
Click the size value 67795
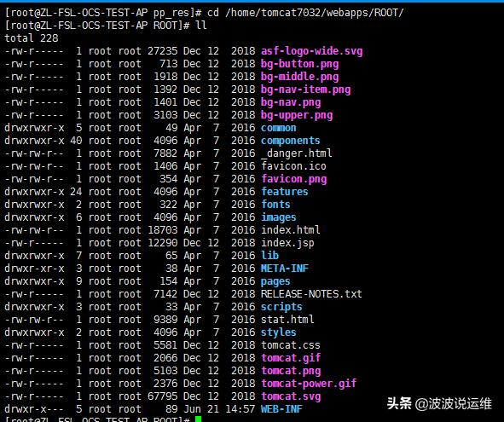point(162,396)
